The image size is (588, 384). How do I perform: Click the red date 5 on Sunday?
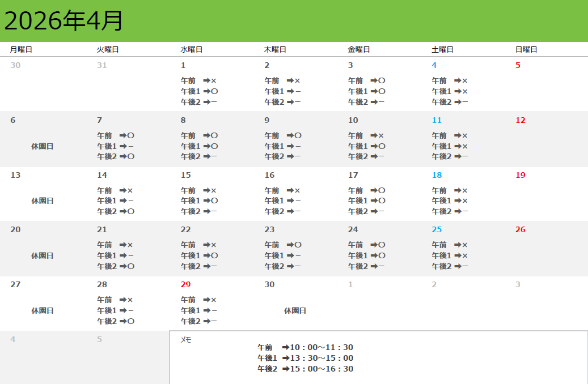(518, 65)
